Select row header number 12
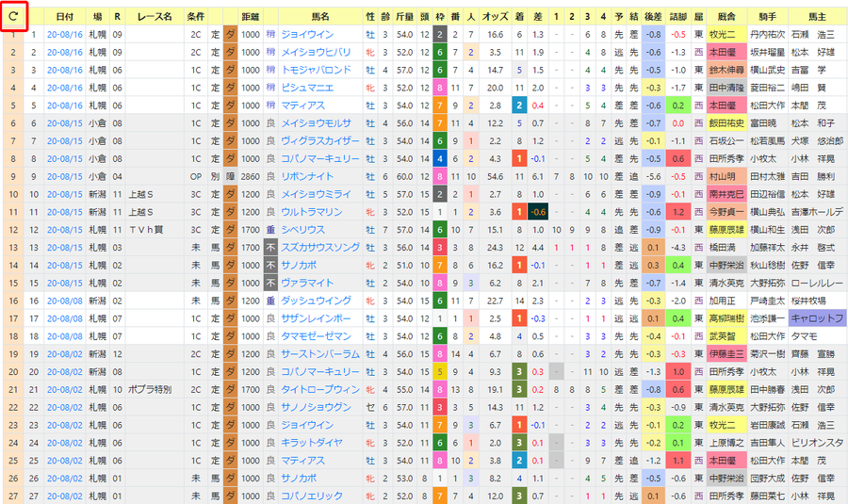 click(13, 230)
